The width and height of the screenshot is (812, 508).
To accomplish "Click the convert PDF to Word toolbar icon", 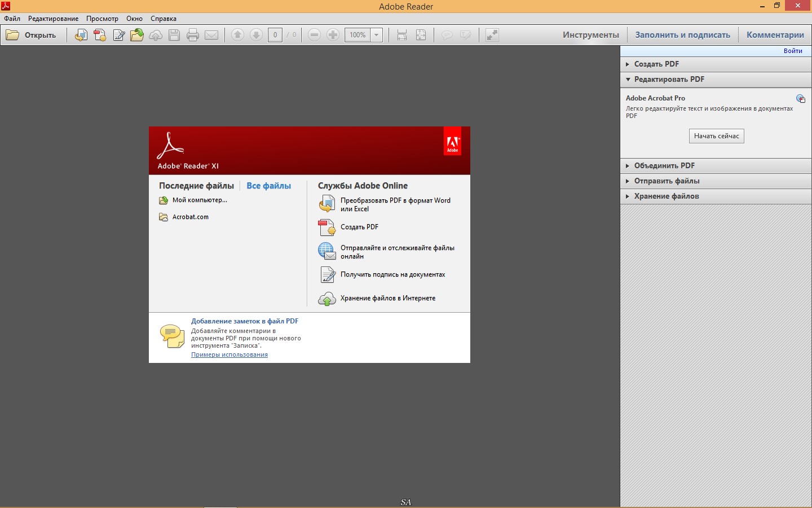I will 81,35.
